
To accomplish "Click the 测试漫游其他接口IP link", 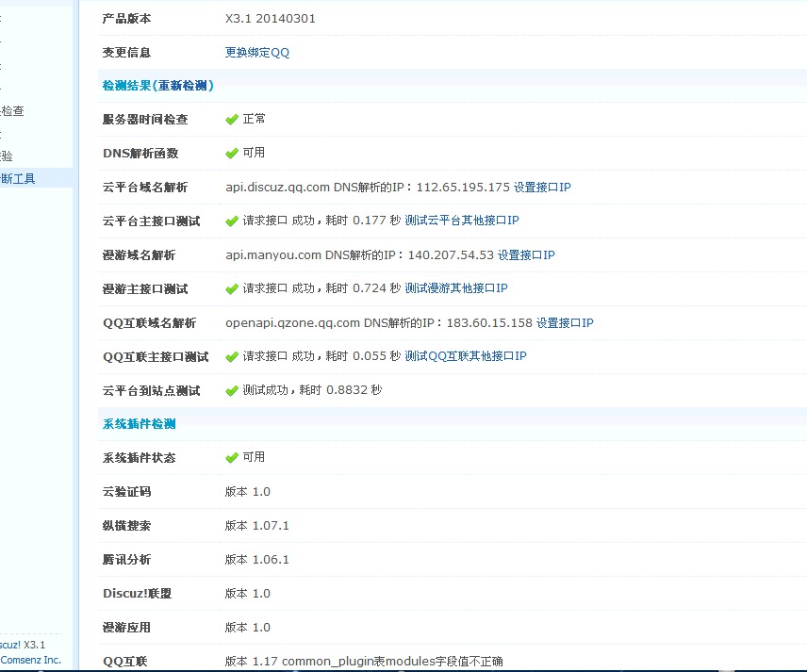I will (x=456, y=288).
